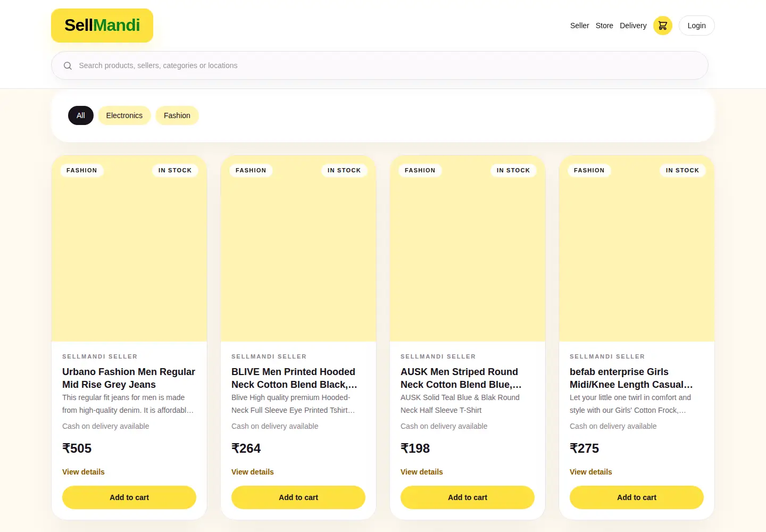Open the Seller nav link
Image resolution: width=766 pixels, height=532 pixels.
[x=579, y=26]
